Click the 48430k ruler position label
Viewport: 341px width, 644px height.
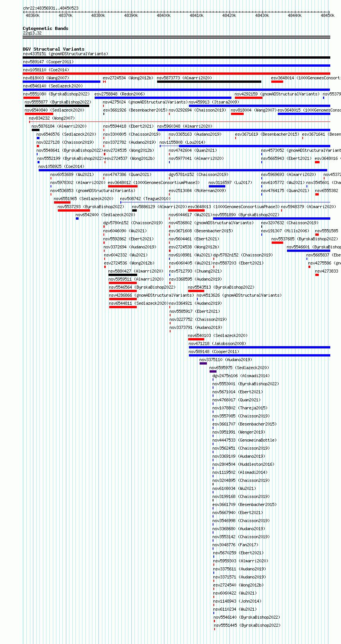[262, 15]
